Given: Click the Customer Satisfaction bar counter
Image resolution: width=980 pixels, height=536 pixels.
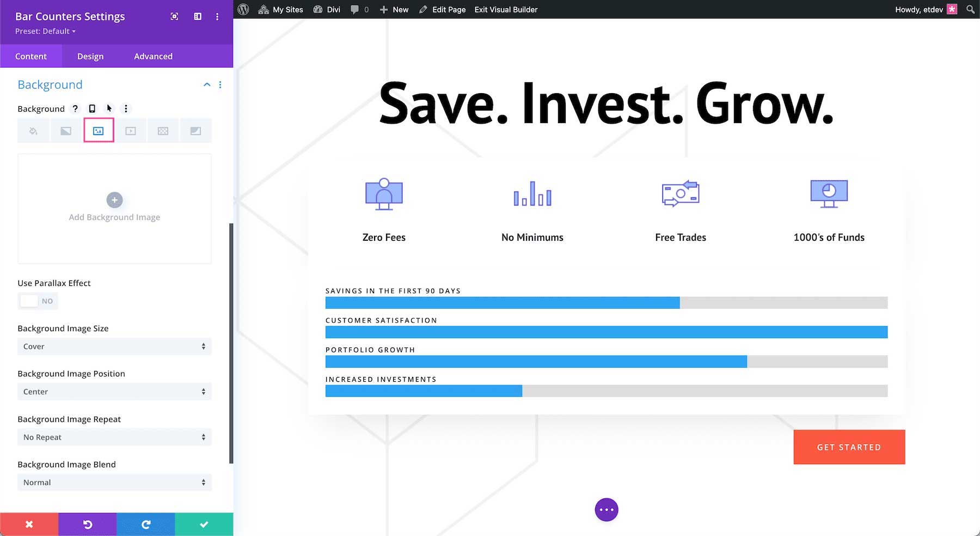Looking at the screenshot, I should [607, 332].
